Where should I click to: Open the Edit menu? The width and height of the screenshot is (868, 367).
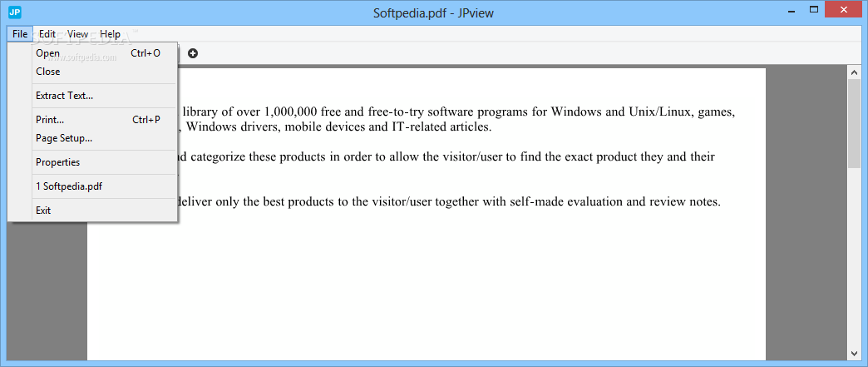pyautogui.click(x=47, y=34)
